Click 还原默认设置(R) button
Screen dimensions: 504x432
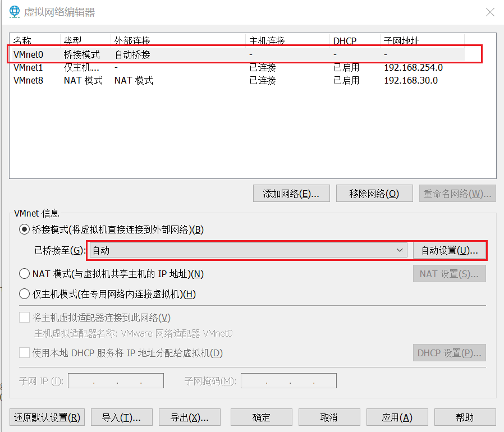coord(47,417)
